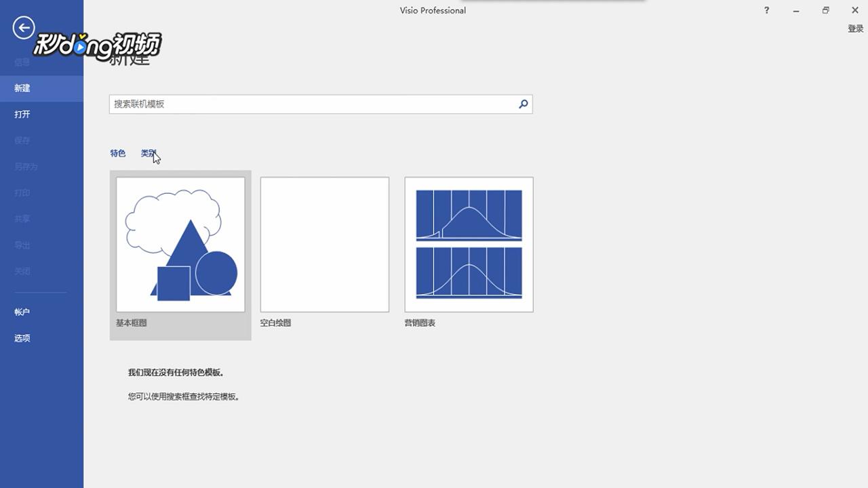Screen dimensions: 868x488
Task: Click 关闭 in the sidebar
Action: 22,271
